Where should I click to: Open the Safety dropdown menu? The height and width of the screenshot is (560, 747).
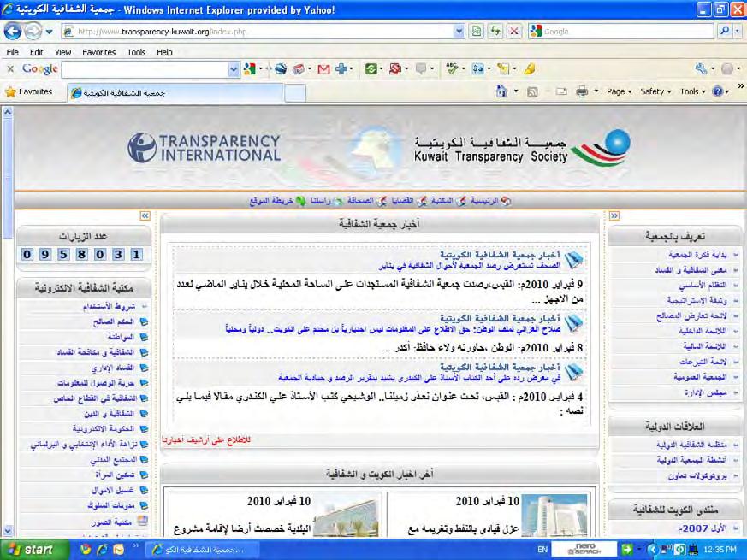(x=655, y=91)
